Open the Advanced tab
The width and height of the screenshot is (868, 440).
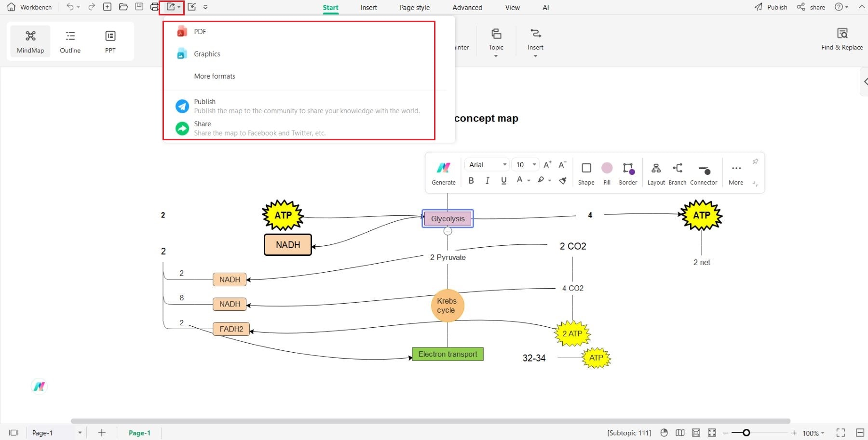pyautogui.click(x=467, y=7)
